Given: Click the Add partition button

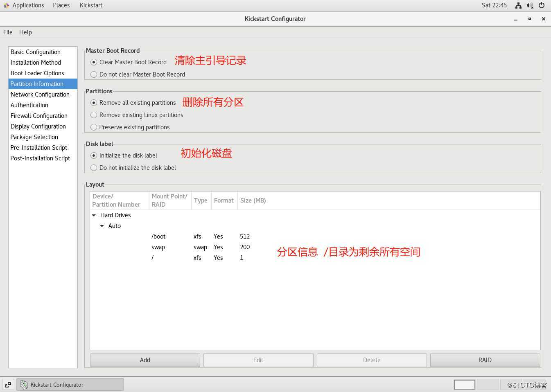Looking at the screenshot, I should pos(145,360).
